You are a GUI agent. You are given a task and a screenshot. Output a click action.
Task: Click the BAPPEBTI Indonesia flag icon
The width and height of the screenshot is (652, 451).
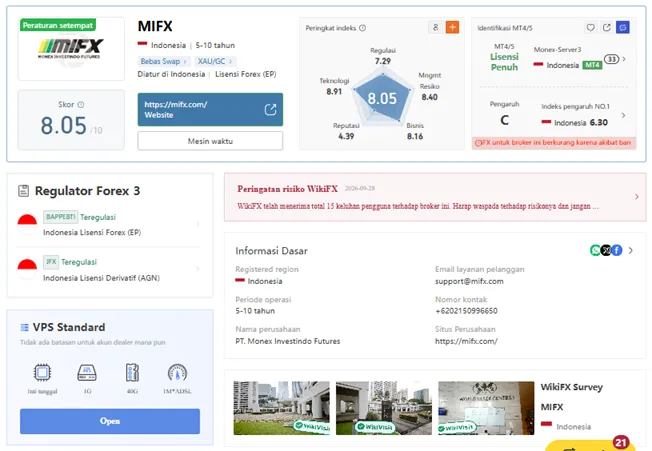pos(27,224)
